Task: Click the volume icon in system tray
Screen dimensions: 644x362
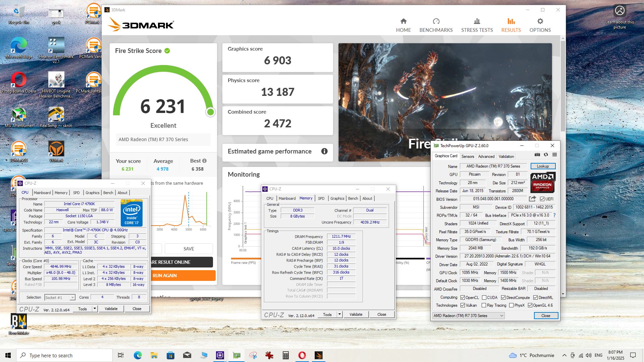Action: click(589, 355)
